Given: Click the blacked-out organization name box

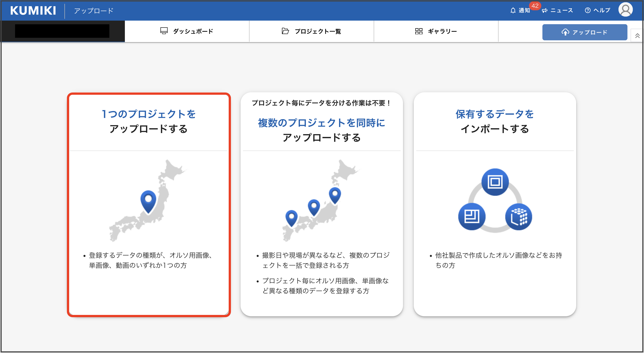Looking at the screenshot, I should pos(62,31).
